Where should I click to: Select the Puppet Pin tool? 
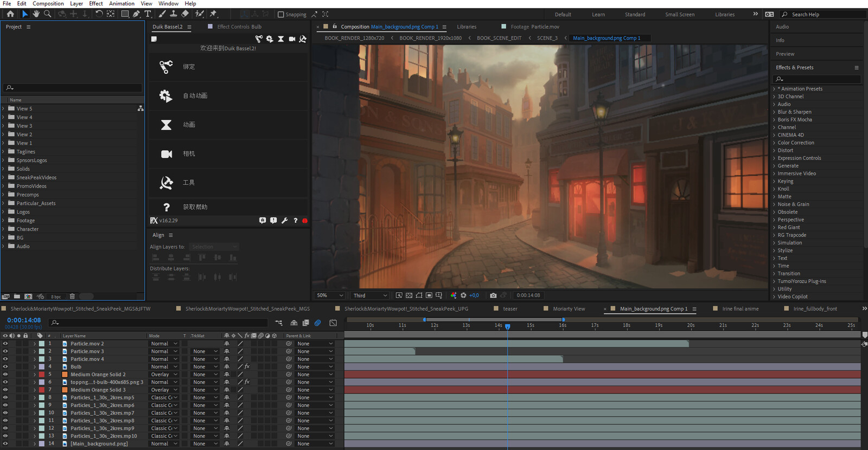[x=213, y=14]
